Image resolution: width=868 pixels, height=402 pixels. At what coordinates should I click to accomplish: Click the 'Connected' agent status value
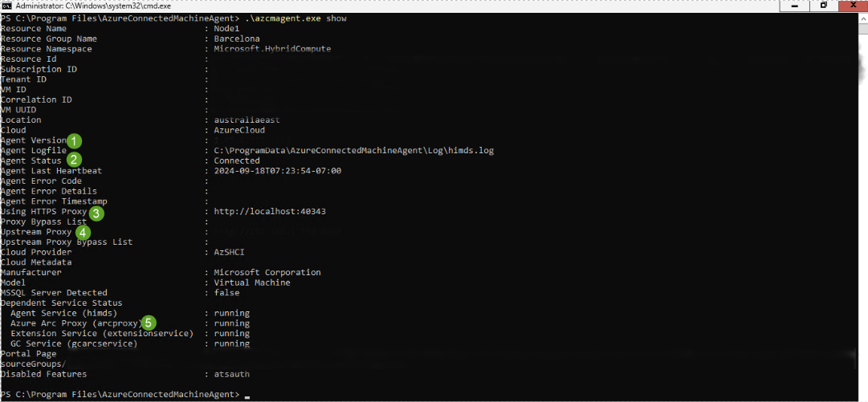(x=237, y=161)
